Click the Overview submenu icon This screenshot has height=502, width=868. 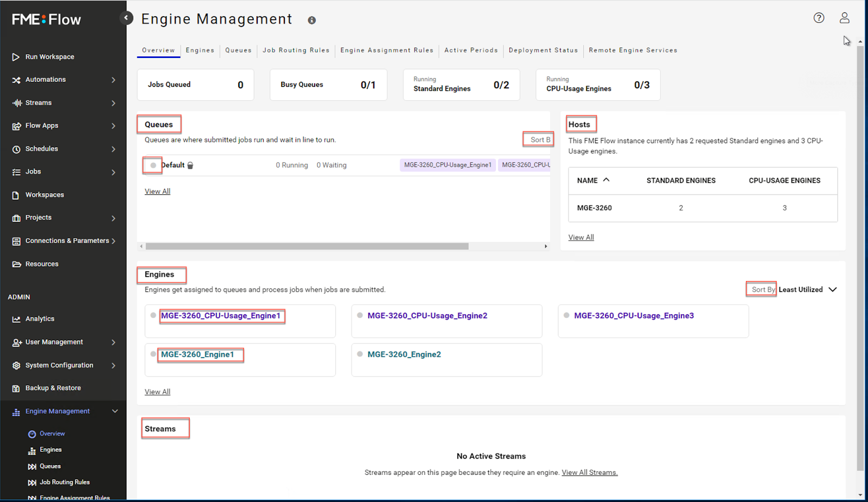(32, 434)
